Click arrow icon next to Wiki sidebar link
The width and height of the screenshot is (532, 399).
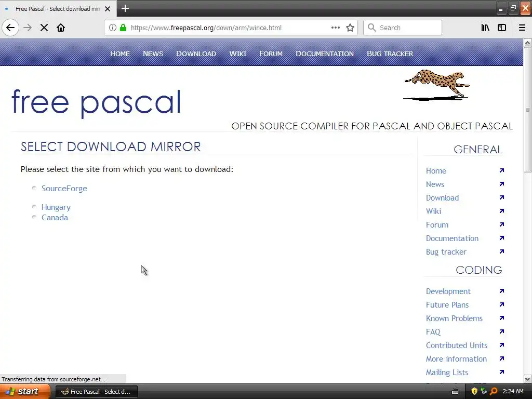click(502, 211)
